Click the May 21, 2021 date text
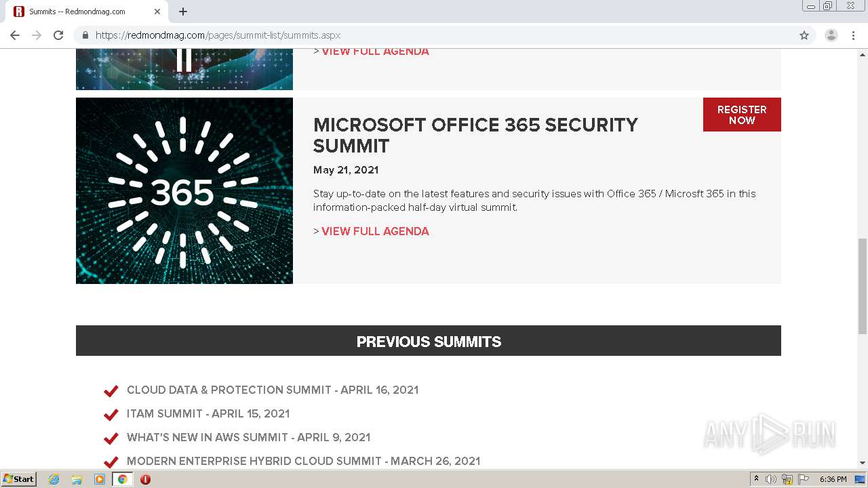The width and height of the screenshot is (868, 488). click(346, 170)
